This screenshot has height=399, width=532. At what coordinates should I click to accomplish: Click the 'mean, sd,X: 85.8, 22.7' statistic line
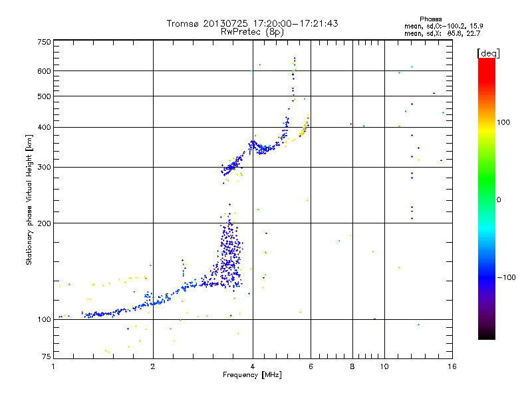tap(442, 33)
